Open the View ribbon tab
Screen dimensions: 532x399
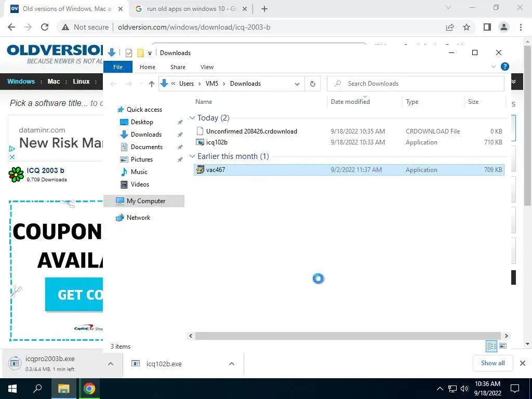[207, 67]
